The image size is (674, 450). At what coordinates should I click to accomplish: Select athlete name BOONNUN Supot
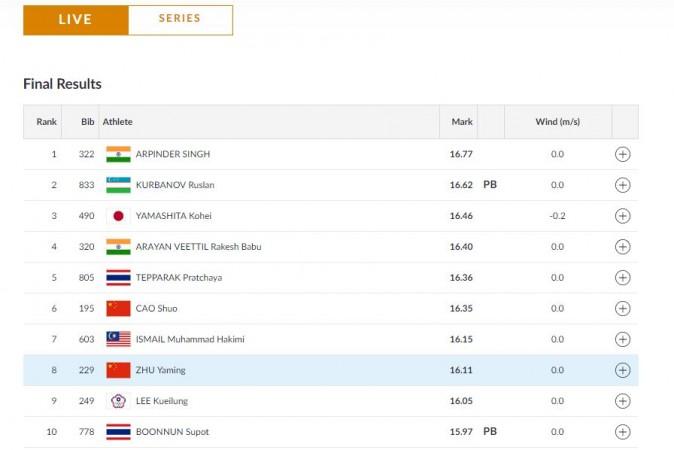[x=172, y=432]
